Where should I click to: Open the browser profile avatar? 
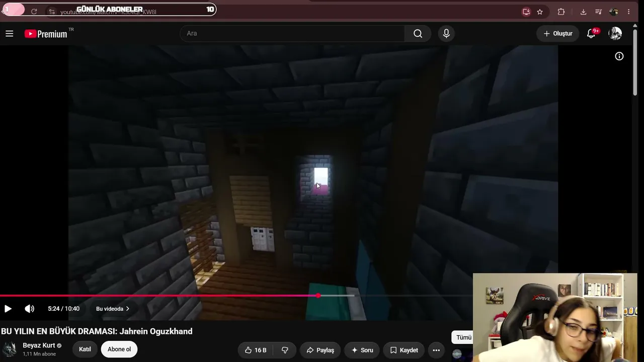[613, 12]
